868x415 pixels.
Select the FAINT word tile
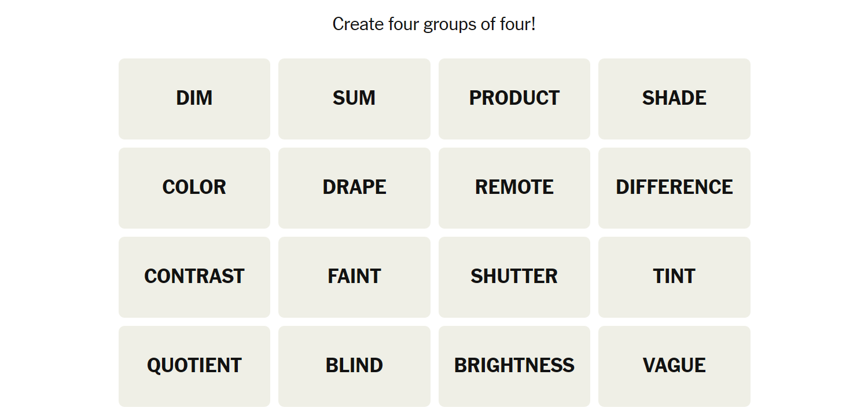coord(354,277)
